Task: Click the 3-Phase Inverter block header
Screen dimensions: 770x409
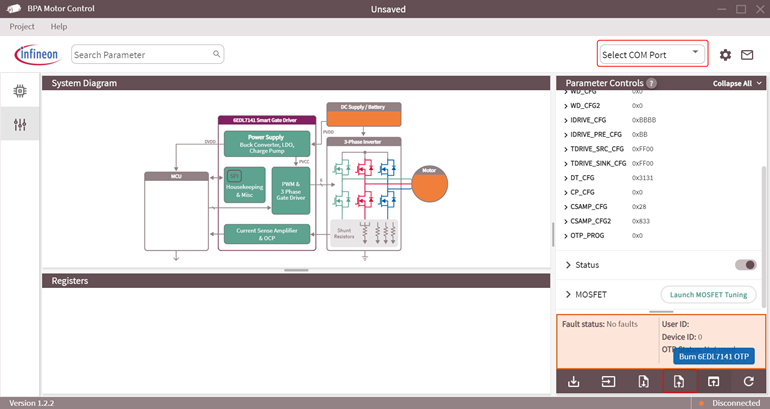Action: 363,142
